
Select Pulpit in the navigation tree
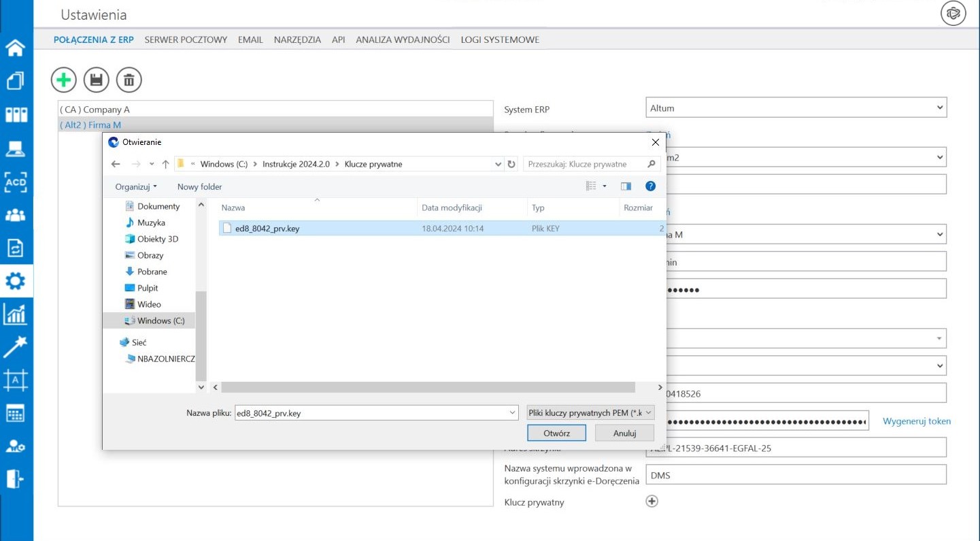coord(148,288)
